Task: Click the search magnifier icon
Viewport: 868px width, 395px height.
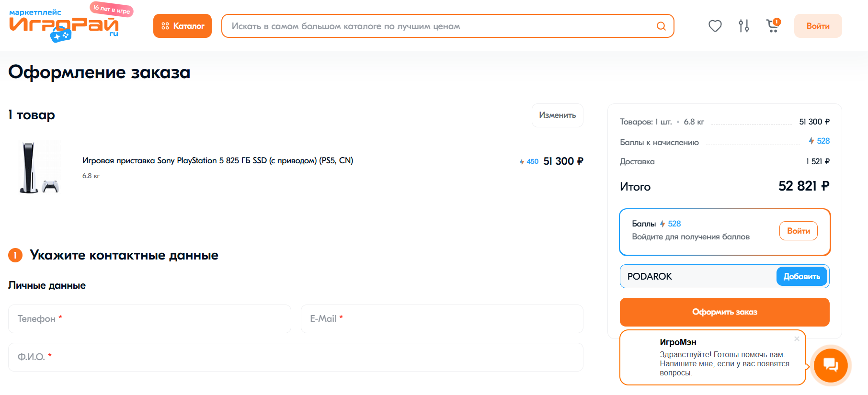Action: [x=661, y=26]
